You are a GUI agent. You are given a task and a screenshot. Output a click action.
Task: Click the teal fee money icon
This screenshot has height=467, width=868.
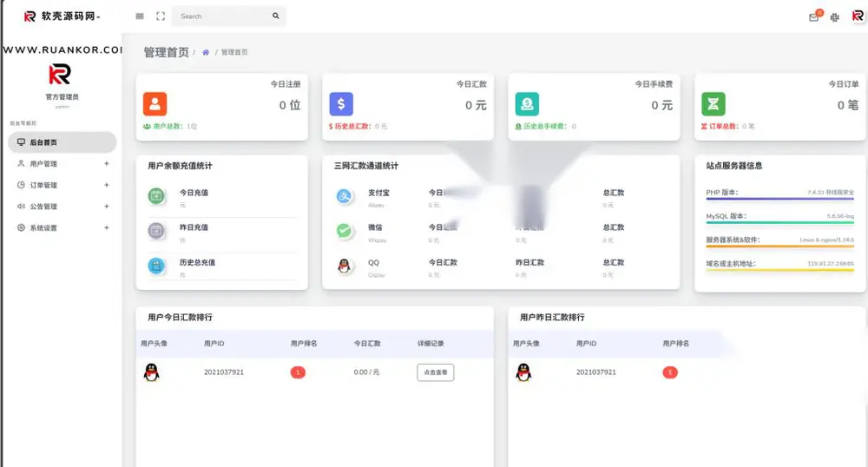coord(527,104)
